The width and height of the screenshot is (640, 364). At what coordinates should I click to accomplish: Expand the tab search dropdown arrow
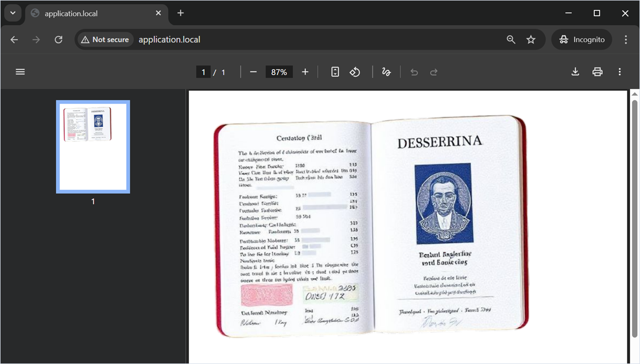coord(13,13)
